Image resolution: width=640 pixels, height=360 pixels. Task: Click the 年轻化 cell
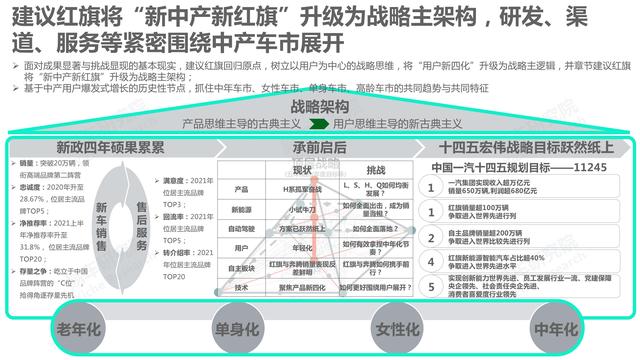pyautogui.click(x=302, y=248)
